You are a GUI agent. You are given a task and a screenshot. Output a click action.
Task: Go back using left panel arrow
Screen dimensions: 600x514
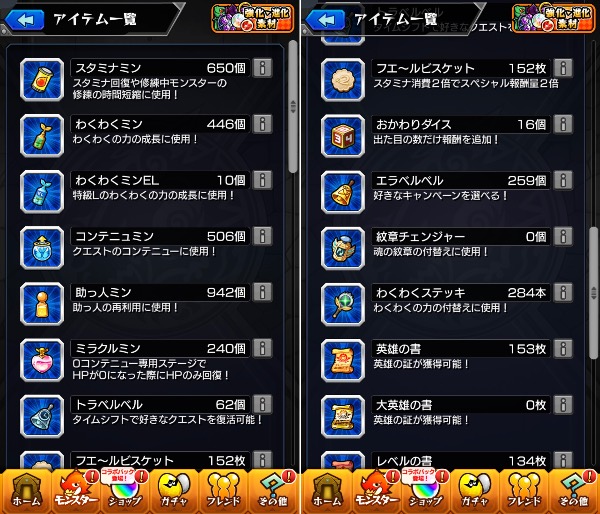point(24,20)
